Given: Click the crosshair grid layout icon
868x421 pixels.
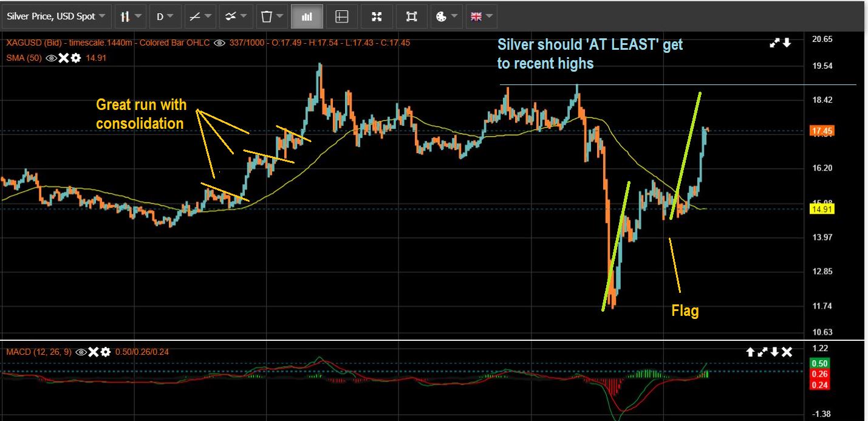Looking at the screenshot, I should (341, 16).
